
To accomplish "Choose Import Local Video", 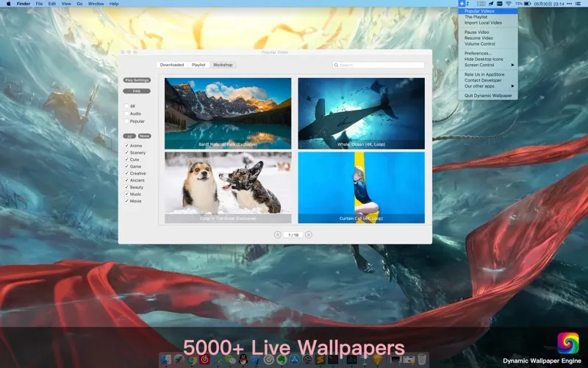I will click(488, 23).
